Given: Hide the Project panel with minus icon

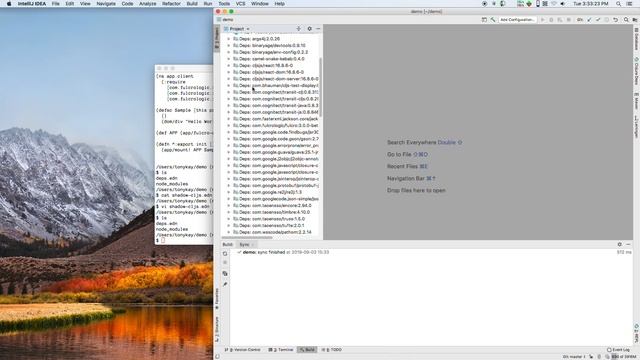Looking at the screenshot, I should pos(318,29).
